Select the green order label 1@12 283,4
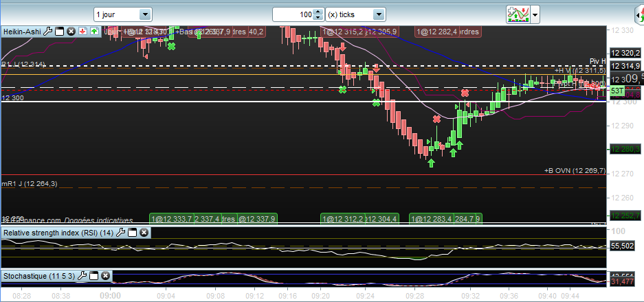Viewport: 644px width, 302px height. click(x=432, y=219)
